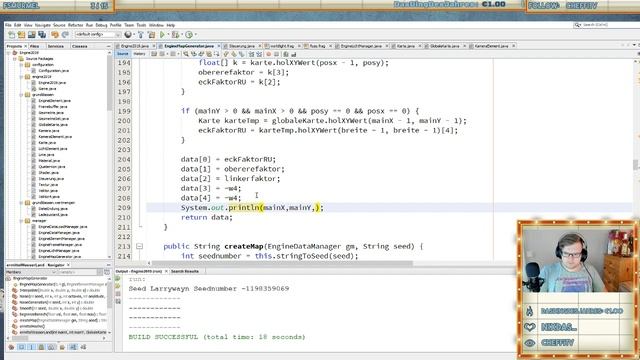
Task: Click the Re-run green icon in Output panel
Action: (x=118, y=279)
